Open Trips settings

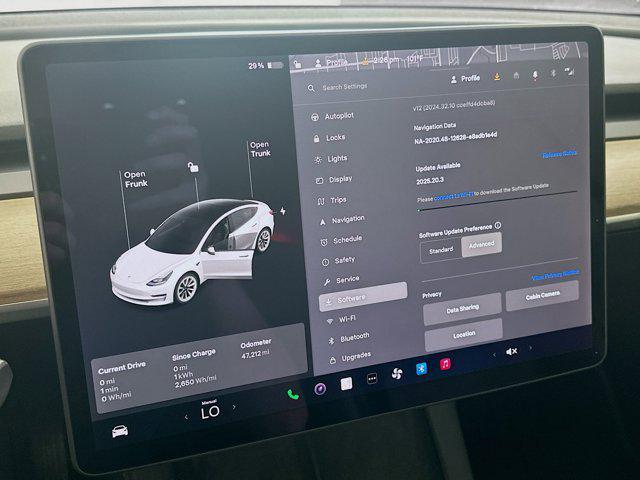tap(332, 200)
